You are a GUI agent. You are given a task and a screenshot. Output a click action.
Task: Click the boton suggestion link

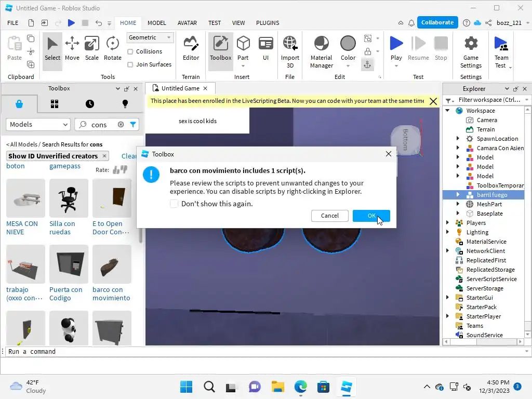16,166
